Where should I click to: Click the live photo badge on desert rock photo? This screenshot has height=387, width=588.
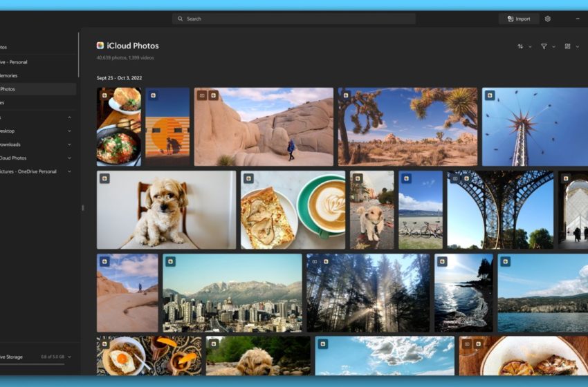pyautogui.click(x=202, y=95)
